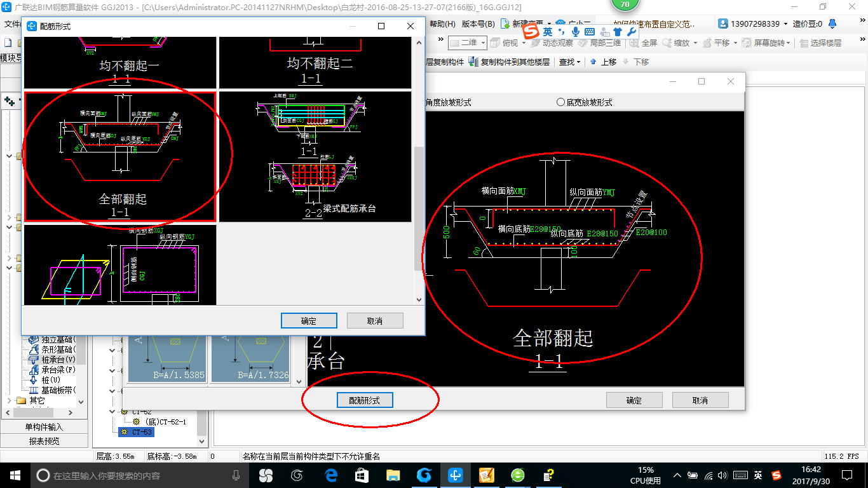The height and width of the screenshot is (488, 868).
Task: Open the 缩放 dropdown arrow
Action: pos(696,43)
